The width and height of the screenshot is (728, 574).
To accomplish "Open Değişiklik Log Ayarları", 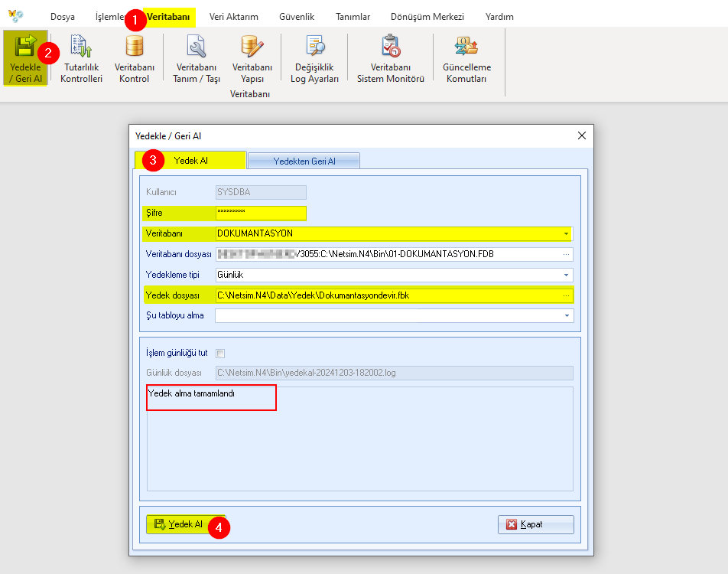I will [314, 59].
